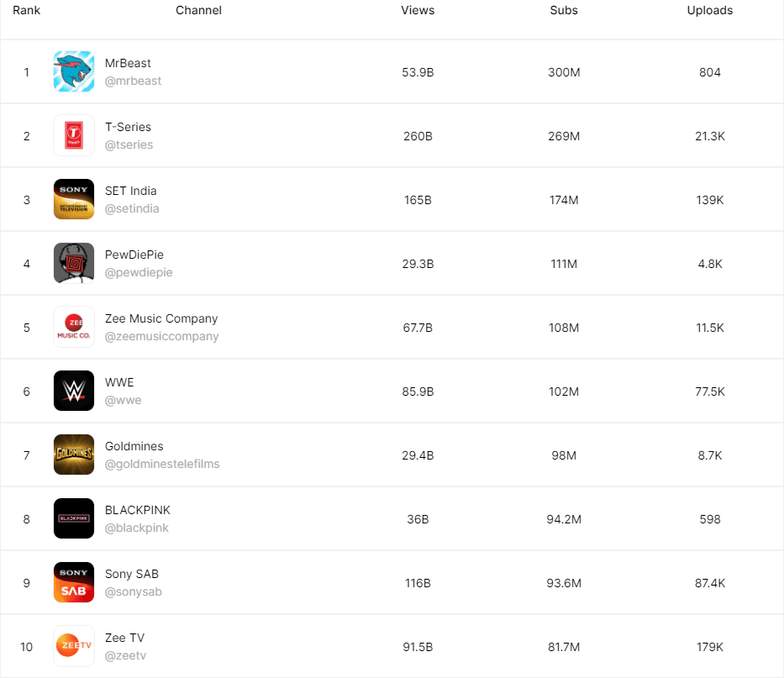This screenshot has width=784, height=678.
Task: Click the T-Series channel logo
Action: [74, 135]
